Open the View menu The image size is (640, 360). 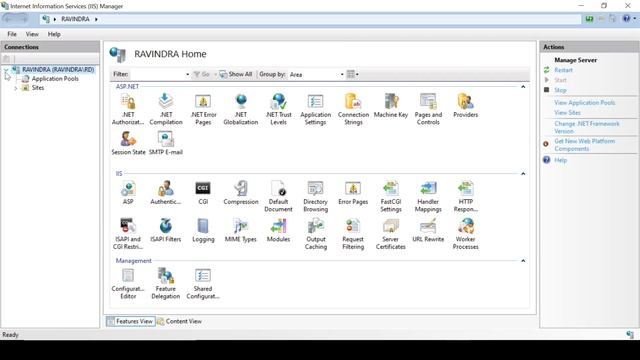32,34
